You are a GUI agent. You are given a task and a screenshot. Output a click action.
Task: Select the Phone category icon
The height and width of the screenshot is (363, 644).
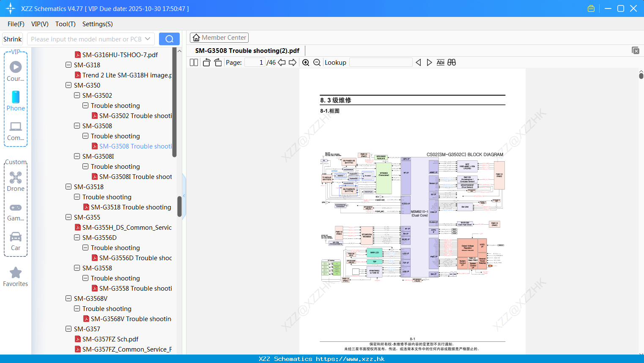[x=16, y=101]
